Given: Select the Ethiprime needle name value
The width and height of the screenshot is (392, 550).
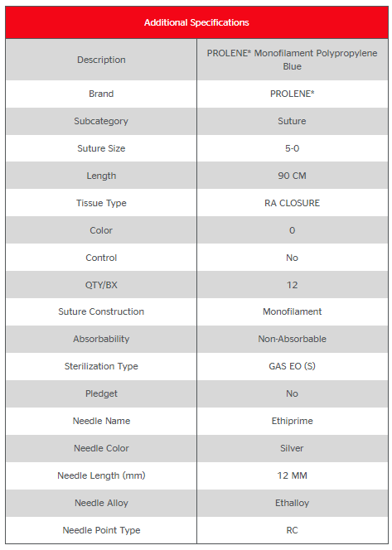Looking at the screenshot, I should point(292,421).
